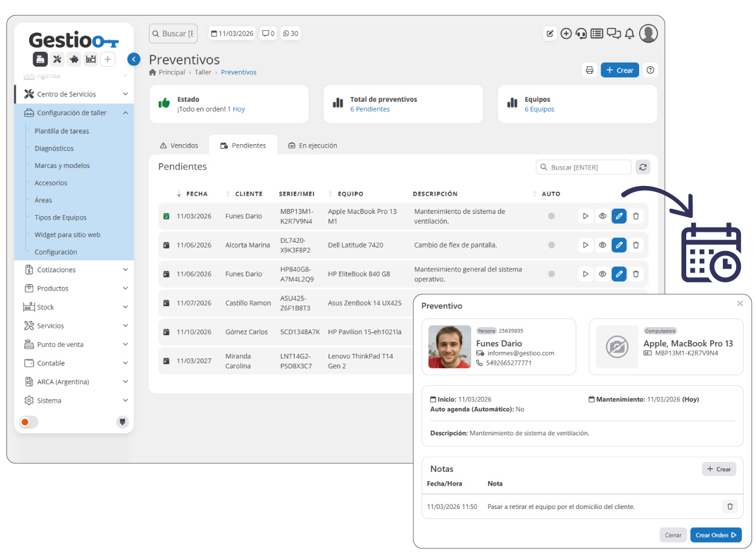Toggle Auto indicator for Funes Dario MacBook row
Screen dimensions: 756x552
pos(551,216)
